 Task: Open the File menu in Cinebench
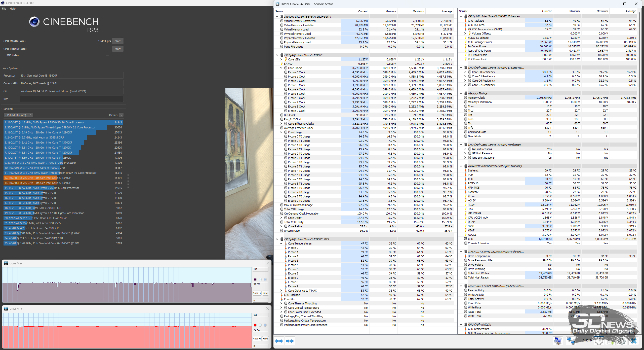[x=4, y=9]
